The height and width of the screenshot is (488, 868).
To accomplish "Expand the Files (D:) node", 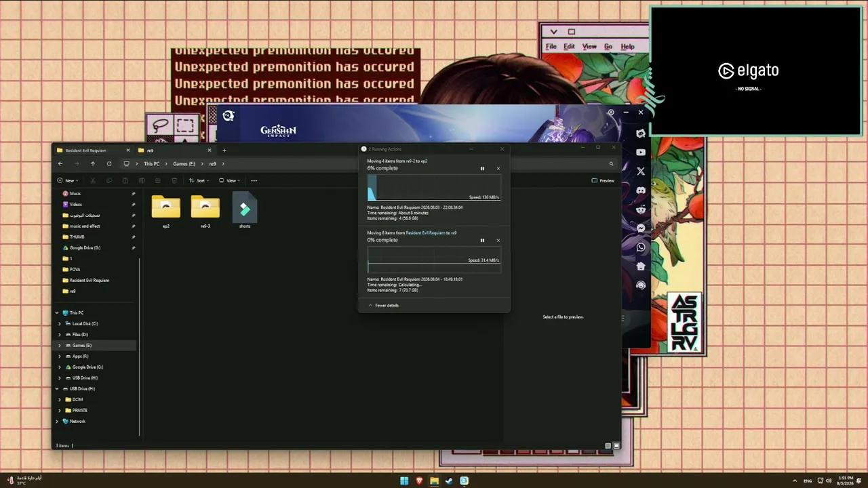I will pyautogui.click(x=60, y=335).
